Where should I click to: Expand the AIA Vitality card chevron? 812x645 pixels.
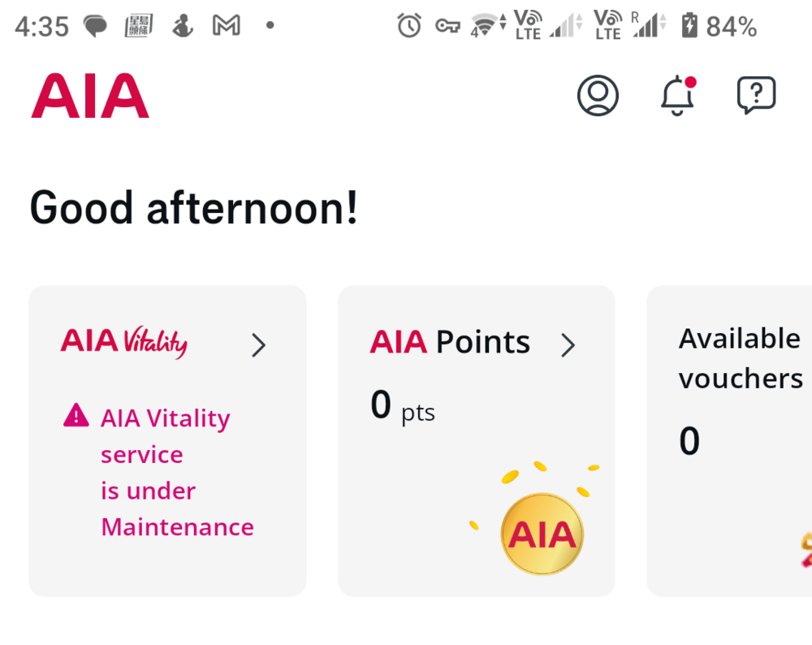pyautogui.click(x=258, y=344)
